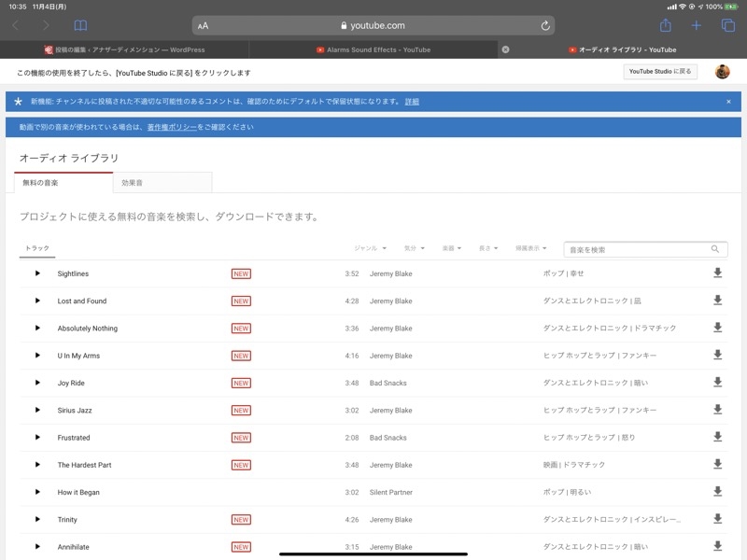The image size is (747, 560).
Task: Play the Frustrated track
Action: tap(37, 437)
